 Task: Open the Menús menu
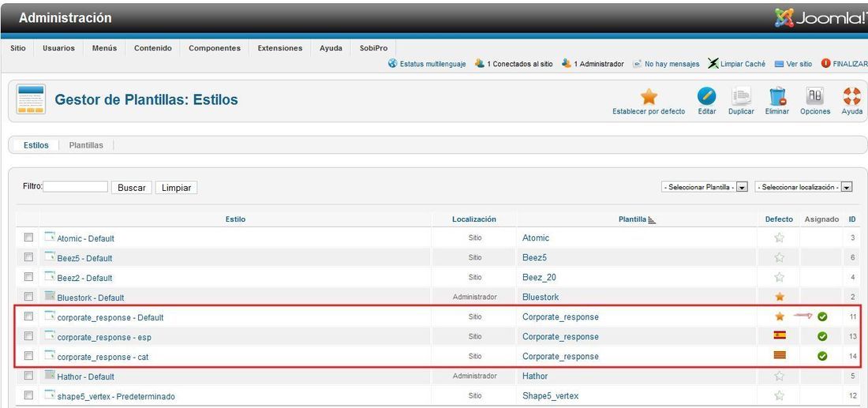[105, 48]
